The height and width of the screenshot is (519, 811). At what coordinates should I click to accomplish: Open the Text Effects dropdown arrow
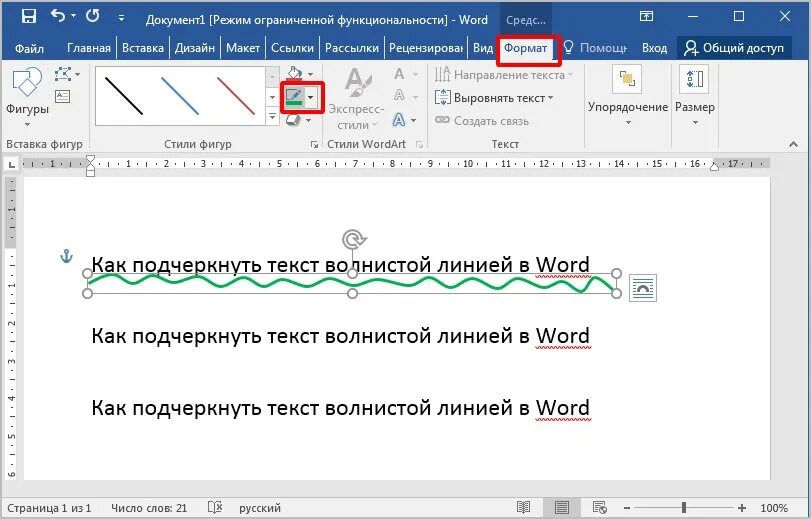pyautogui.click(x=414, y=121)
